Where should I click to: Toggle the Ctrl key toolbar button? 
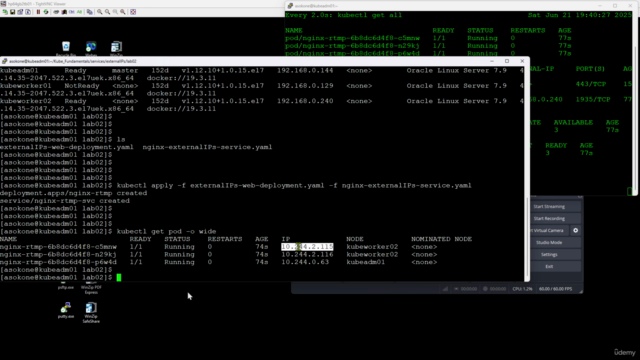tap(71, 12)
